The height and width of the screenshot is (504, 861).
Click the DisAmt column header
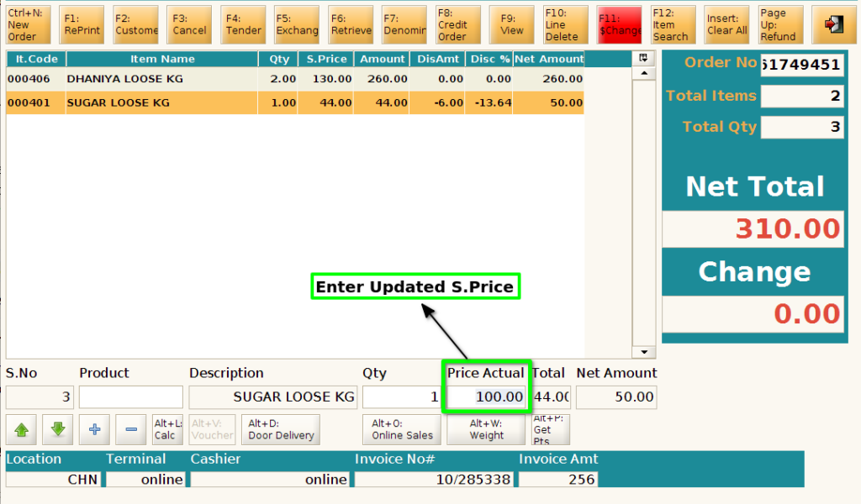click(437, 59)
